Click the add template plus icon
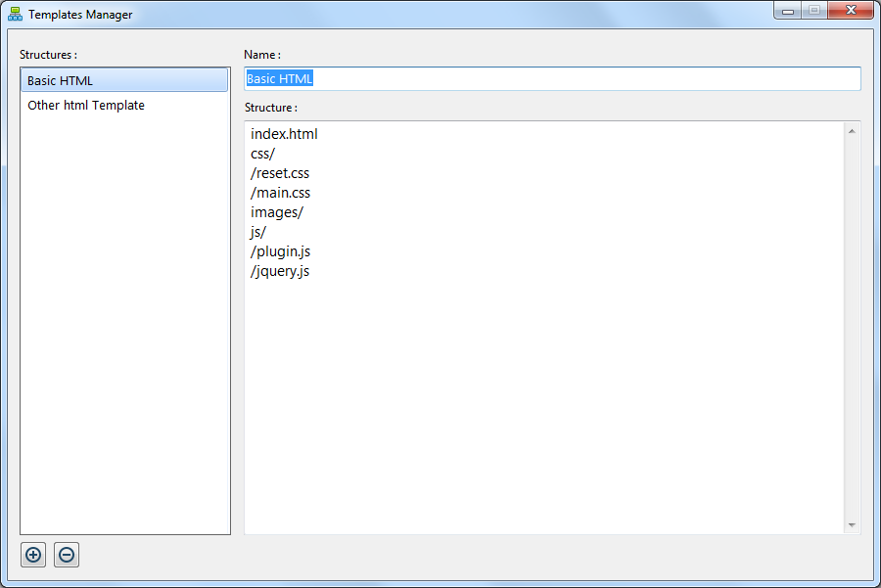The image size is (881, 588). [32, 555]
